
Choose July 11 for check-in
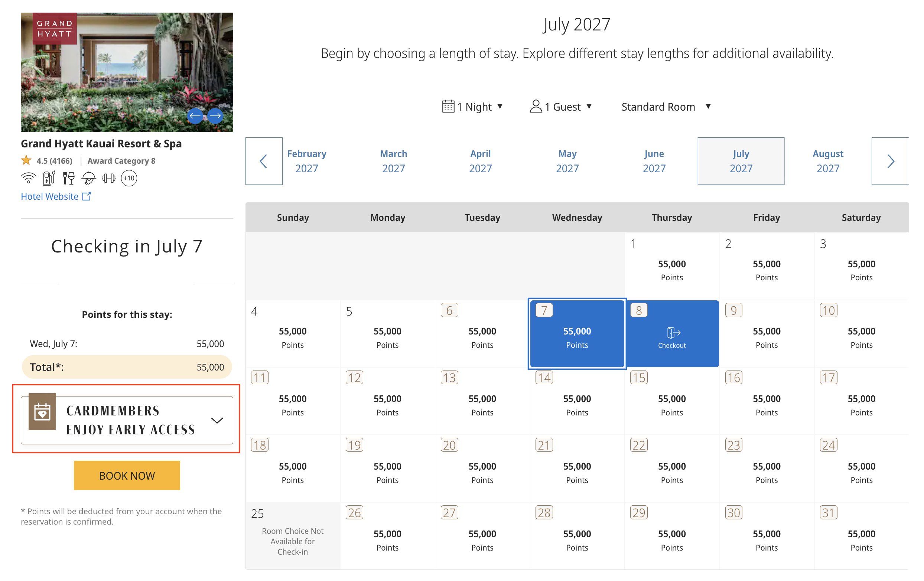(293, 401)
